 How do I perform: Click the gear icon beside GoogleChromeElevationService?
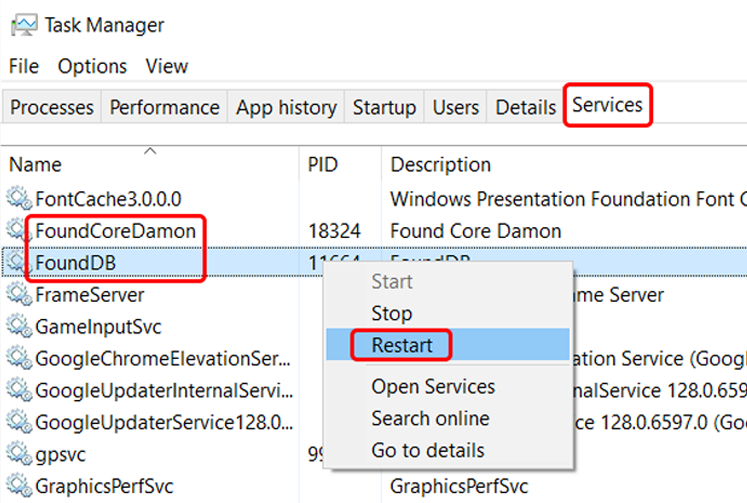19,358
